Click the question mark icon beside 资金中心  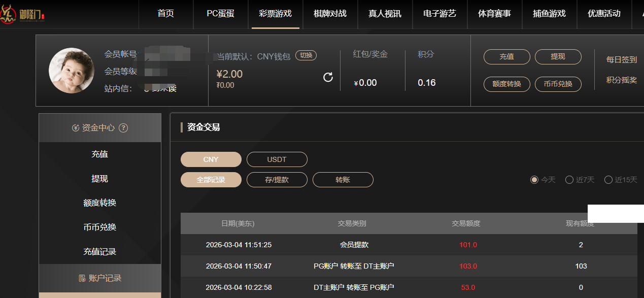[x=123, y=128]
